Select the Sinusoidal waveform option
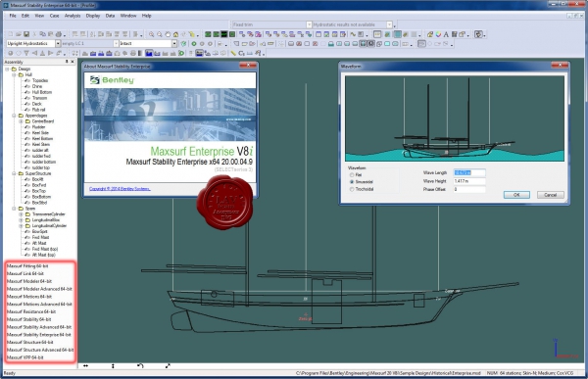This screenshot has width=588, height=379. 352,182
